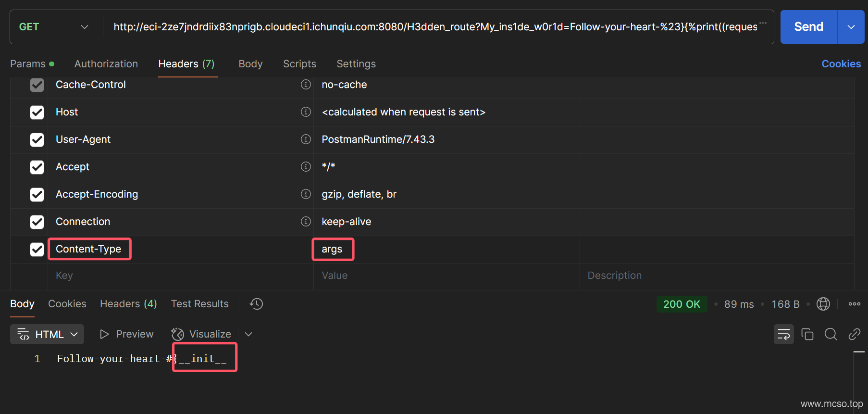Click the empty Value input field

pos(446,276)
